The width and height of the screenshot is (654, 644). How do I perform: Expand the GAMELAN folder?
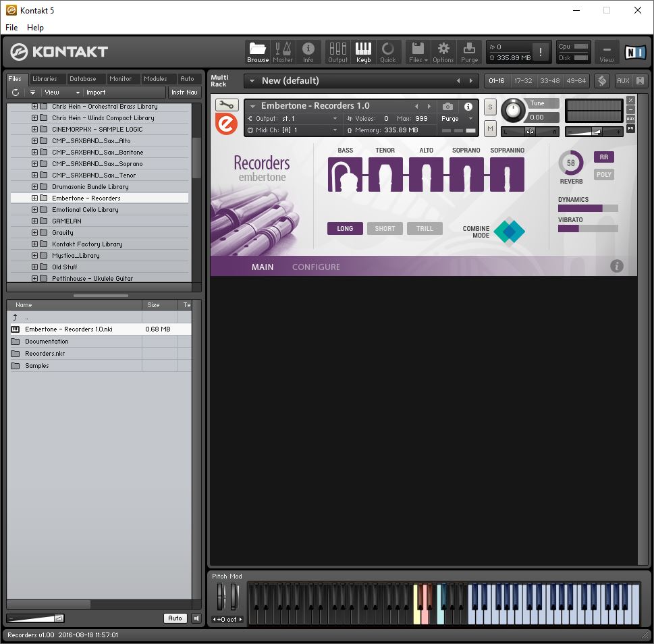pos(34,221)
